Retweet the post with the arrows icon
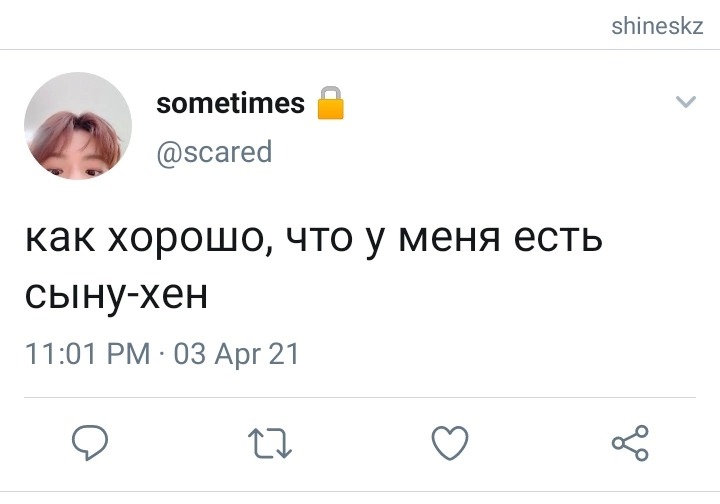Image resolution: width=720 pixels, height=504 pixels. pyautogui.click(x=270, y=443)
